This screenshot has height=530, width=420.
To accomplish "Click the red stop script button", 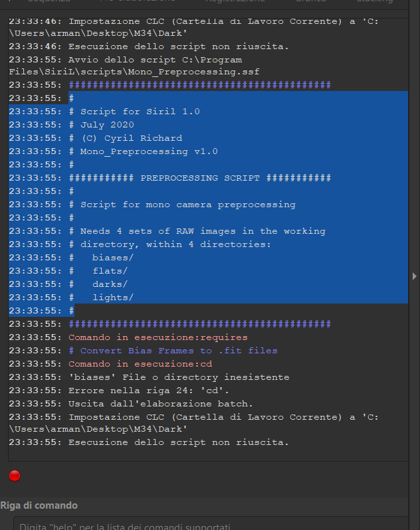I will pyautogui.click(x=15, y=476).
